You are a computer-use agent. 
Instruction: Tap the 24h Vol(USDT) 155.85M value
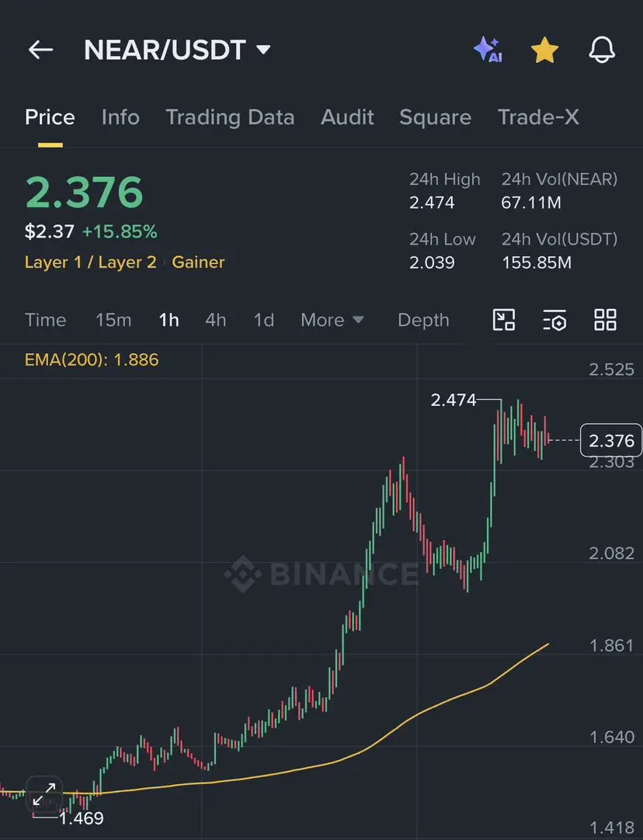(537, 262)
